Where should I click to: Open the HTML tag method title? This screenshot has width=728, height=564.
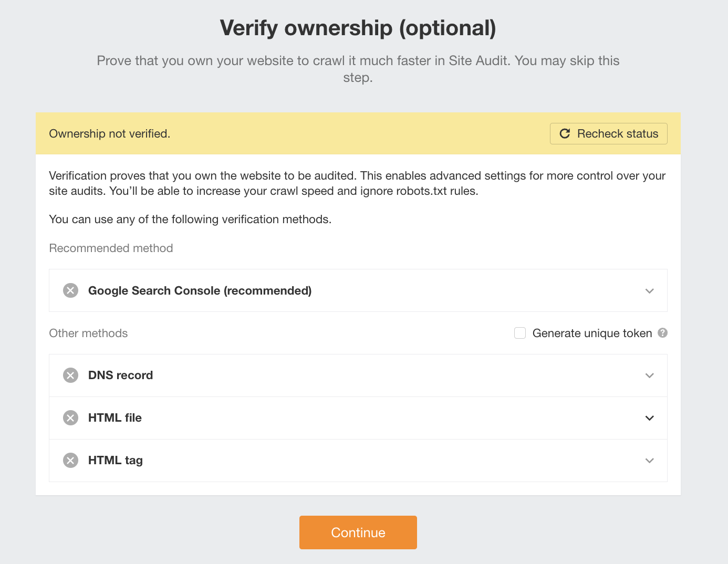[x=116, y=460]
